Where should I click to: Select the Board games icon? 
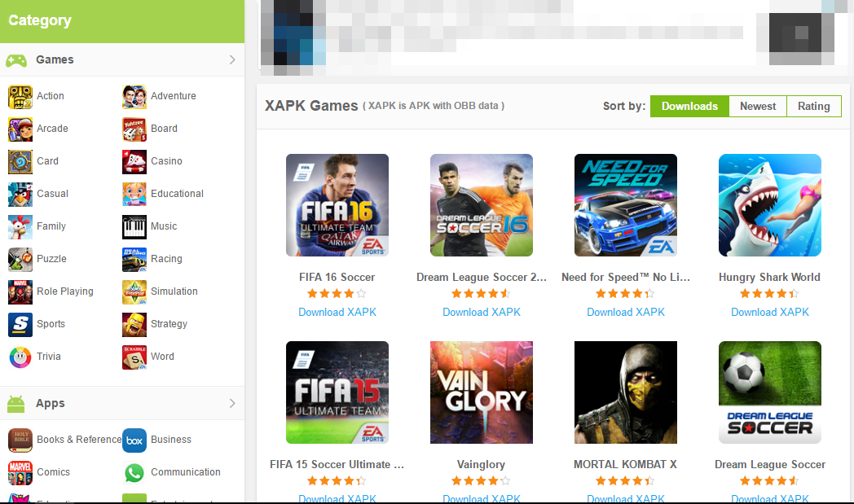tap(134, 129)
